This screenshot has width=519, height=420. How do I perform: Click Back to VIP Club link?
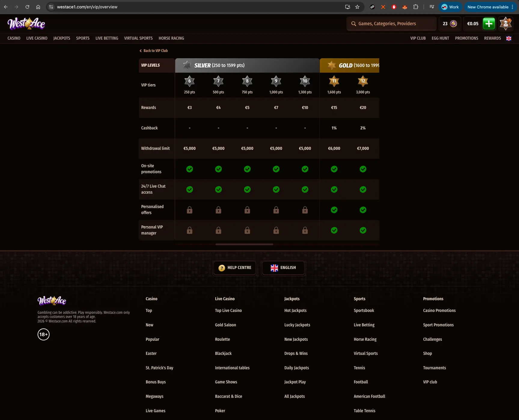click(154, 51)
